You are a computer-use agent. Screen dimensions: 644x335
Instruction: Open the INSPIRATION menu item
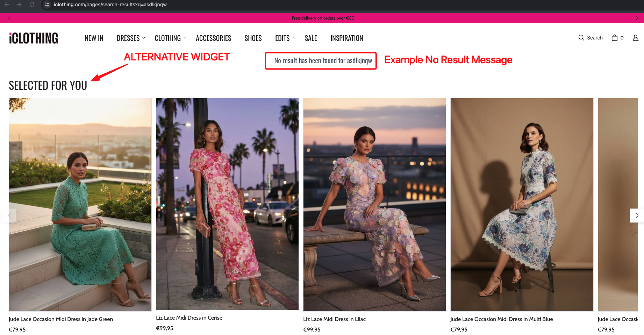point(346,38)
